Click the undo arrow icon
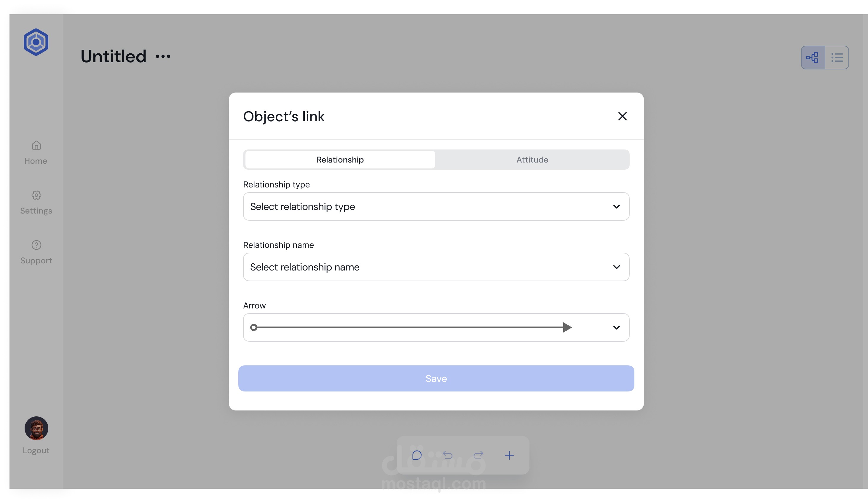 click(447, 455)
